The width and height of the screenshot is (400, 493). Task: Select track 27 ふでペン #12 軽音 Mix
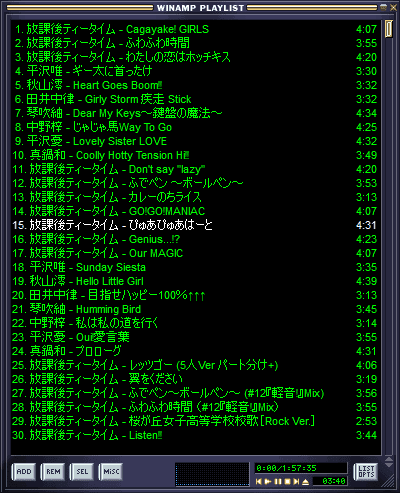point(196,393)
